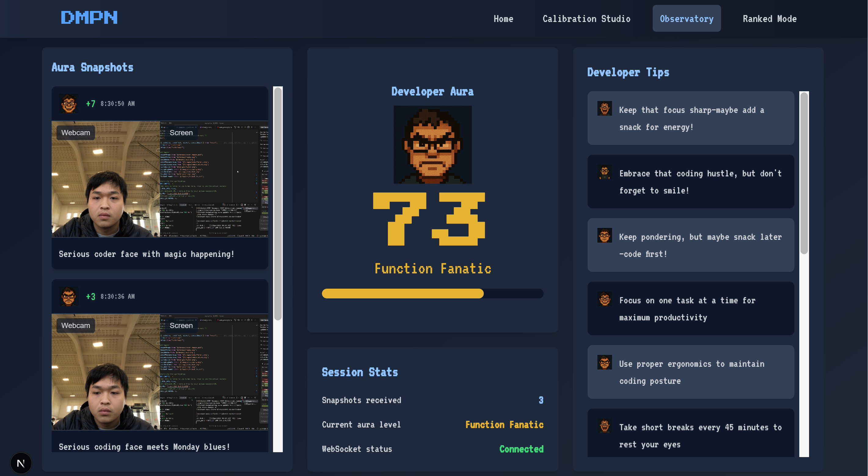This screenshot has width=868, height=476.
Task: Click the avatar icon on the snack energy tip
Action: [x=604, y=109]
